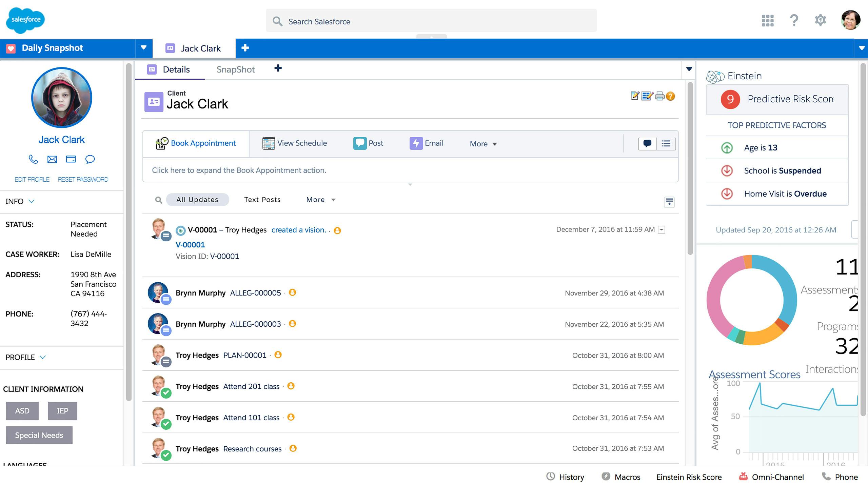Viewport: 868px width, 486px height.
Task: Search the feed with magnifier icon
Action: coord(158,200)
